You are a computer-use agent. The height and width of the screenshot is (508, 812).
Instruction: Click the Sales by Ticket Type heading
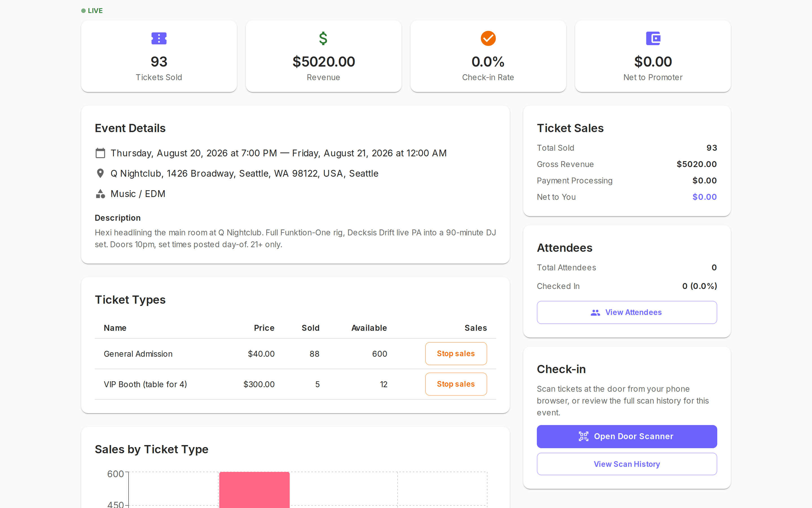click(x=151, y=450)
